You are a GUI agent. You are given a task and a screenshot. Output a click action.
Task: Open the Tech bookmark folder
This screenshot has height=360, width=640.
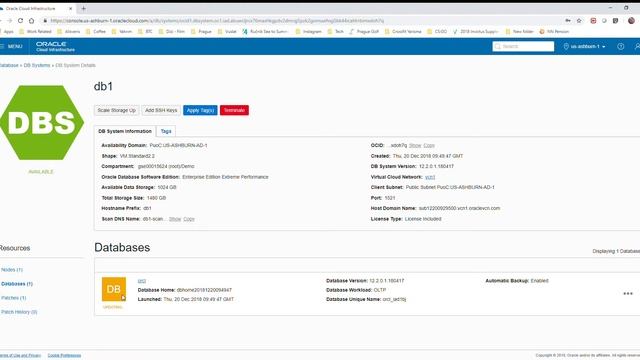[336, 31]
